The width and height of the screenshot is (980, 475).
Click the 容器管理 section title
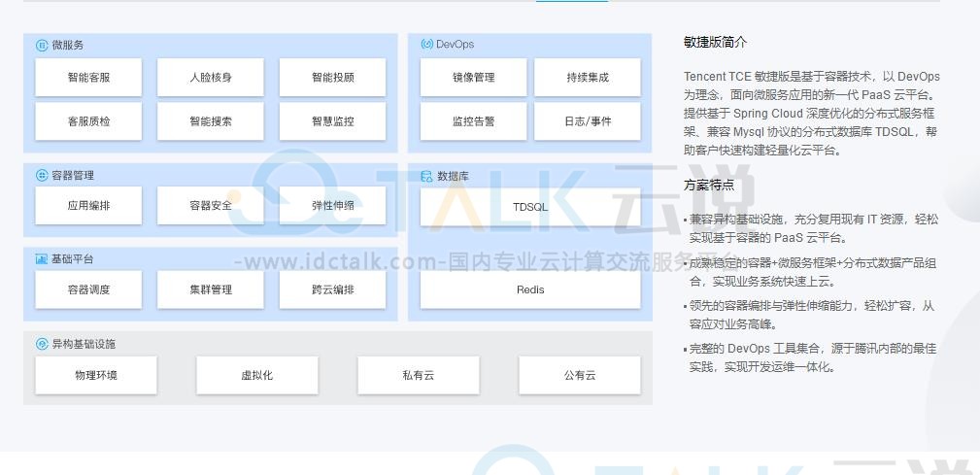(x=73, y=175)
